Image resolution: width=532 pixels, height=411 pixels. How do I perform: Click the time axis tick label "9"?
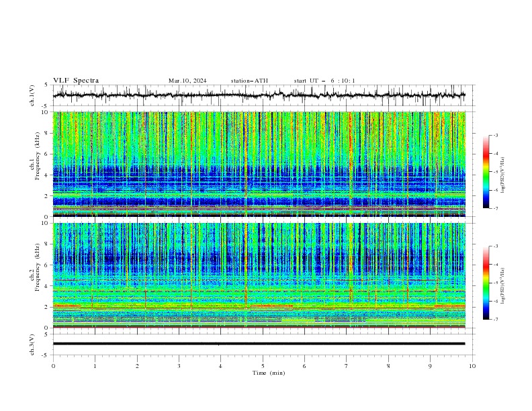click(x=430, y=366)
